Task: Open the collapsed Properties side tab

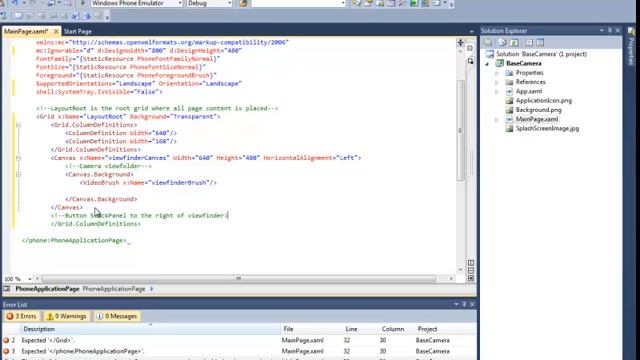Action: [631, 46]
